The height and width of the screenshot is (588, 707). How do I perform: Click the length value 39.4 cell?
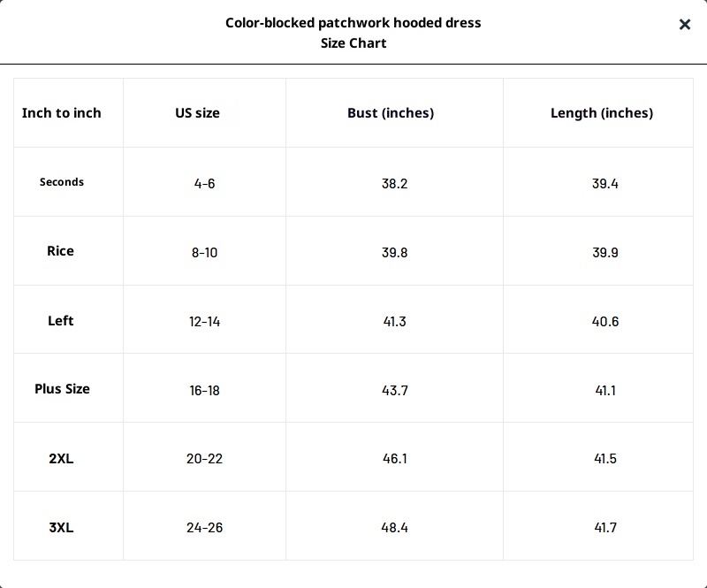604,184
